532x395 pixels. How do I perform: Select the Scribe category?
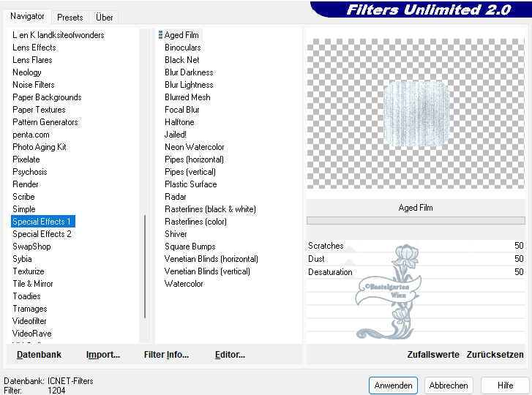click(23, 197)
